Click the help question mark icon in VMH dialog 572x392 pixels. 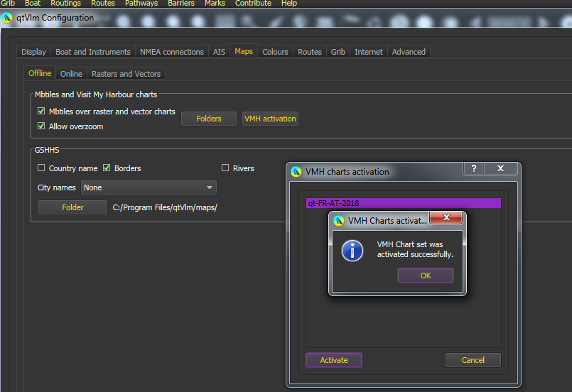point(473,169)
